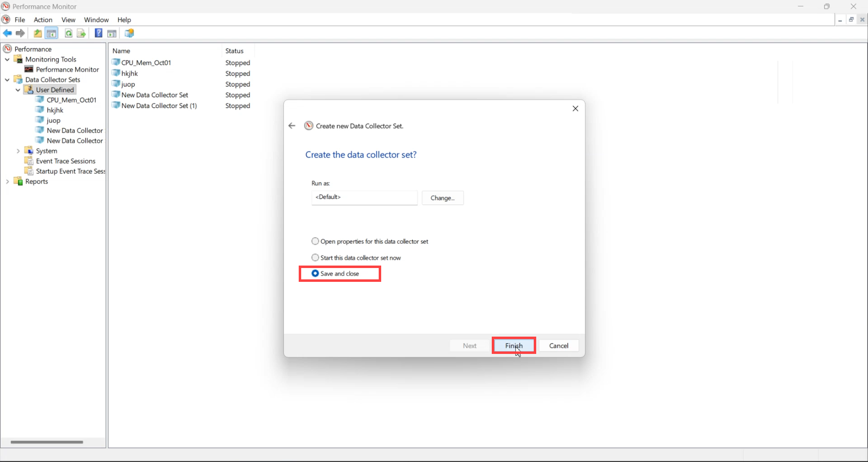Image resolution: width=868 pixels, height=462 pixels.
Task: Click the Cancel button in the dialog
Action: (559, 346)
